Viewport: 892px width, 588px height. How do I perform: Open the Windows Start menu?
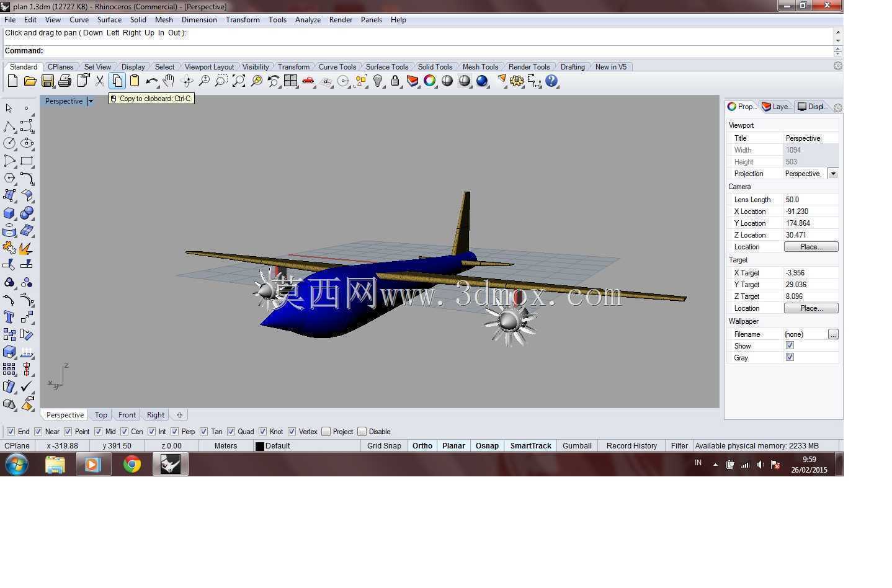(x=17, y=464)
